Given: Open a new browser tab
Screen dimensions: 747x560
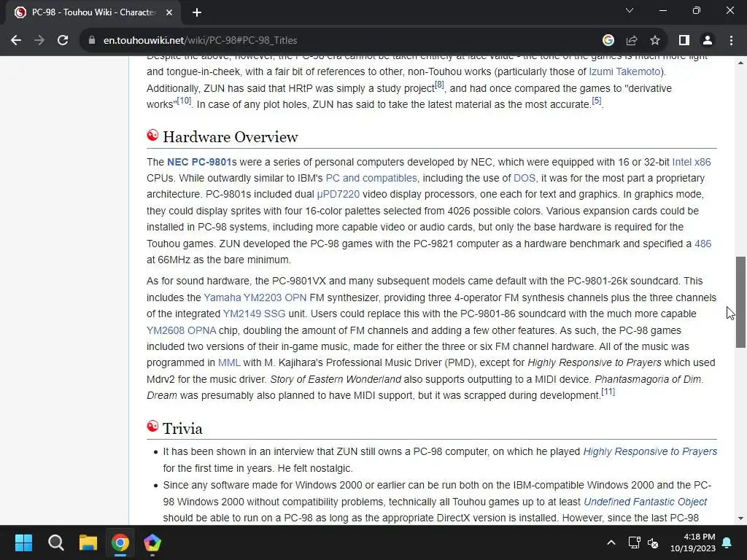Looking at the screenshot, I should click(x=197, y=12).
